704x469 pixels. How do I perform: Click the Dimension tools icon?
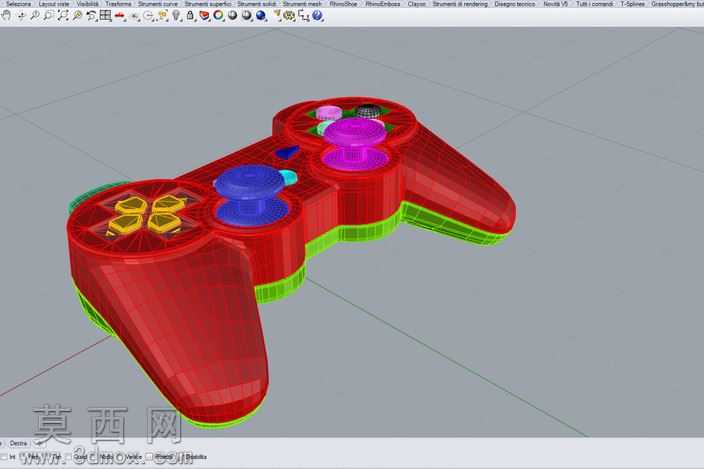[x=304, y=16]
